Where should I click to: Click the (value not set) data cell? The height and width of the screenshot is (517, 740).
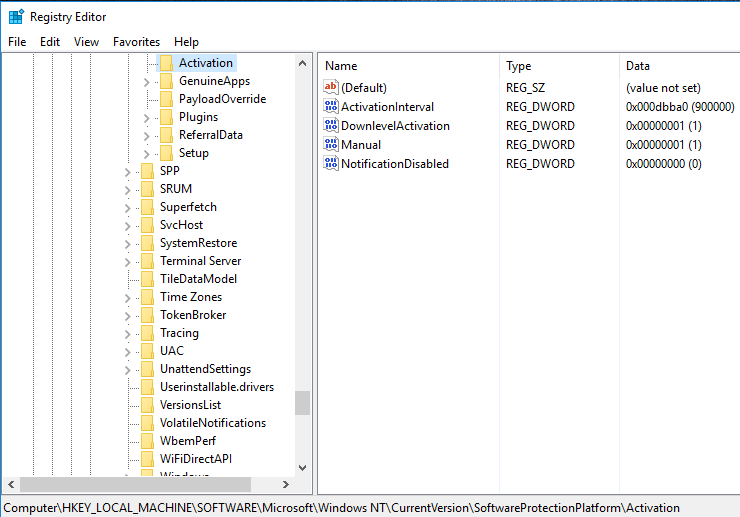click(663, 88)
